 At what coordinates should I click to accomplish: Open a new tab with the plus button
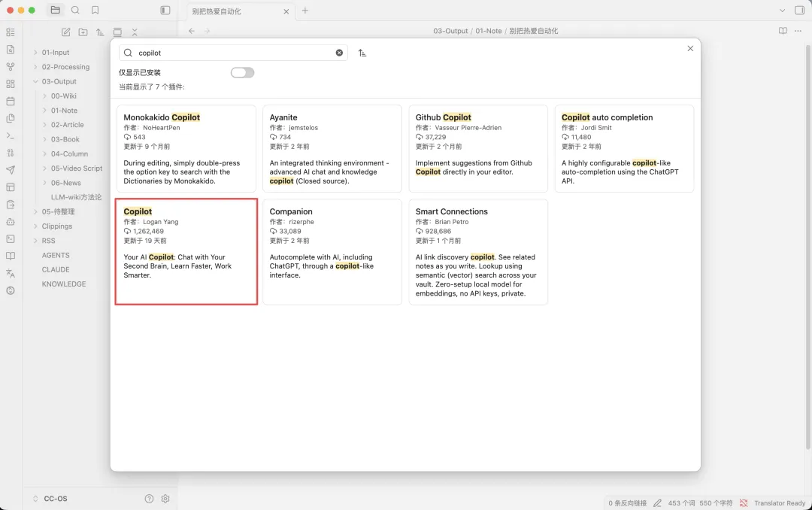tap(305, 11)
